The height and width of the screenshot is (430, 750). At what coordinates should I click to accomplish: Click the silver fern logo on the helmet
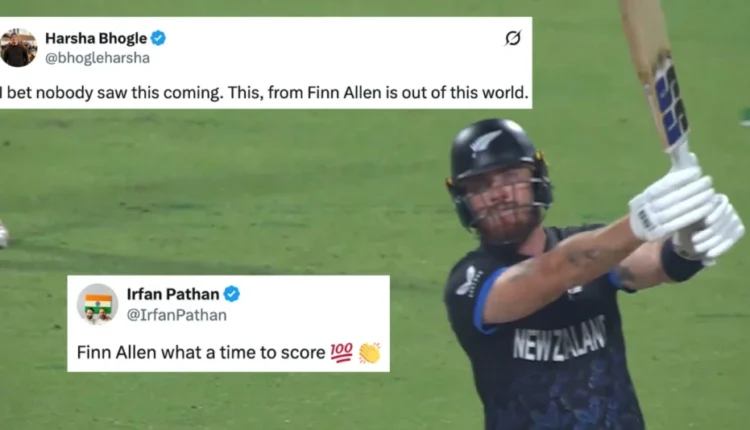(x=485, y=141)
